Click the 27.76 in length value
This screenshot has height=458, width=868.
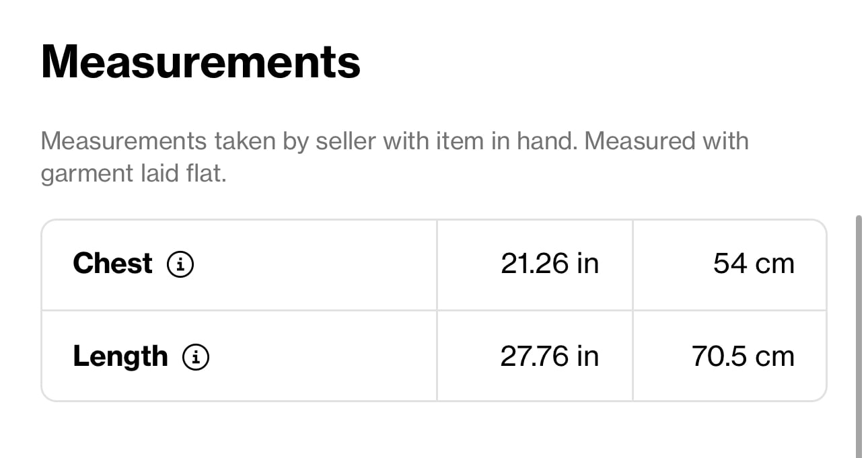(550, 356)
